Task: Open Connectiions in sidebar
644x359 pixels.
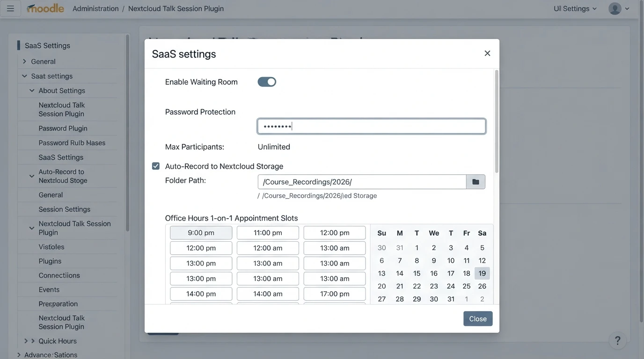Action: pos(59,275)
